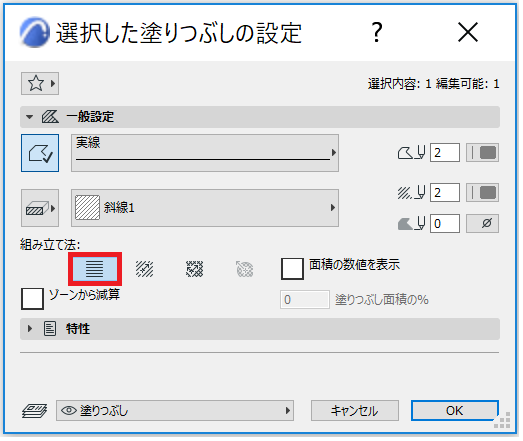Open the transparent background pen swatch
The width and height of the screenshot is (523, 441).
point(482,223)
